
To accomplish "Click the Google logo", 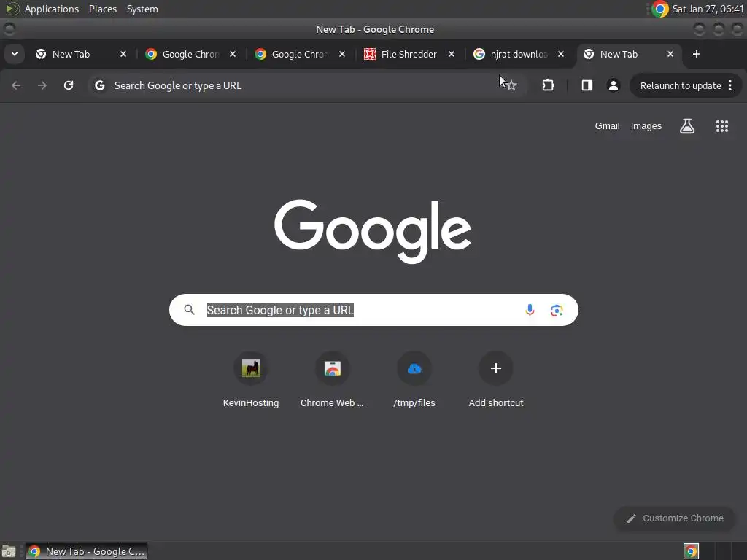I will click(x=373, y=231).
